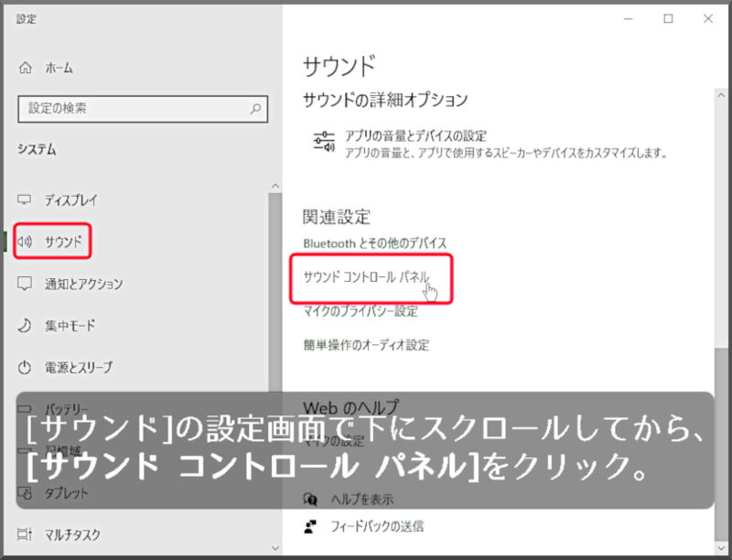Open 簡単操作のオーディオ設定 link
Viewport: 732px width, 560px height.
[366, 345]
